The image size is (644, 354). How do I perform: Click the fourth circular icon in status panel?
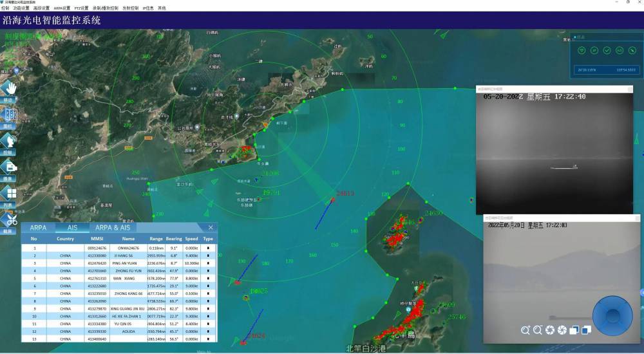pyautogui.click(x=620, y=50)
